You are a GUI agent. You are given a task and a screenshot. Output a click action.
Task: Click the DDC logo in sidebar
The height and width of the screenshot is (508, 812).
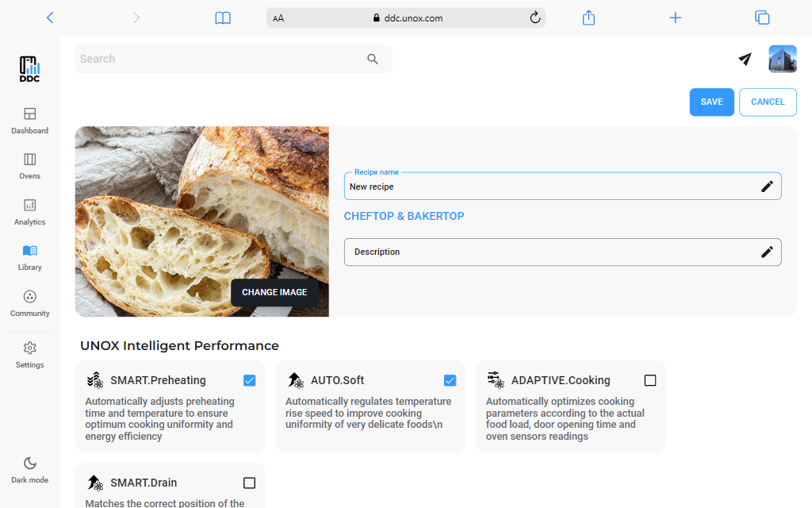[29, 69]
